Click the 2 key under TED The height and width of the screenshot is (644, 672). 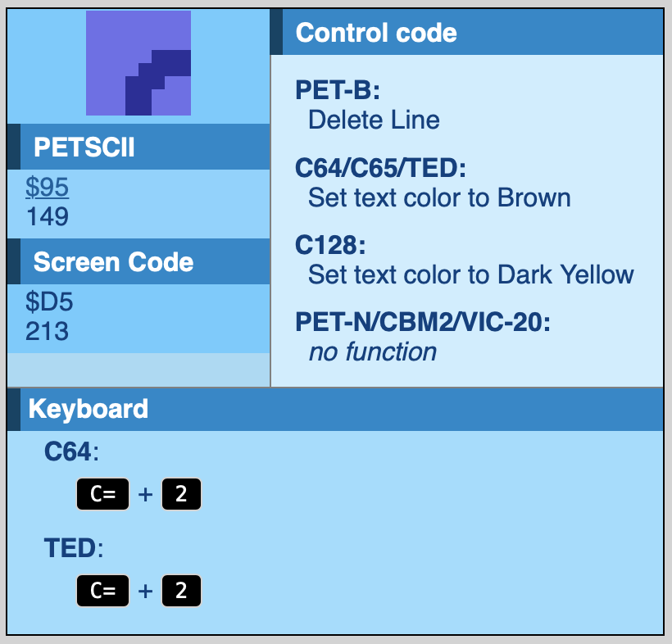click(x=181, y=591)
